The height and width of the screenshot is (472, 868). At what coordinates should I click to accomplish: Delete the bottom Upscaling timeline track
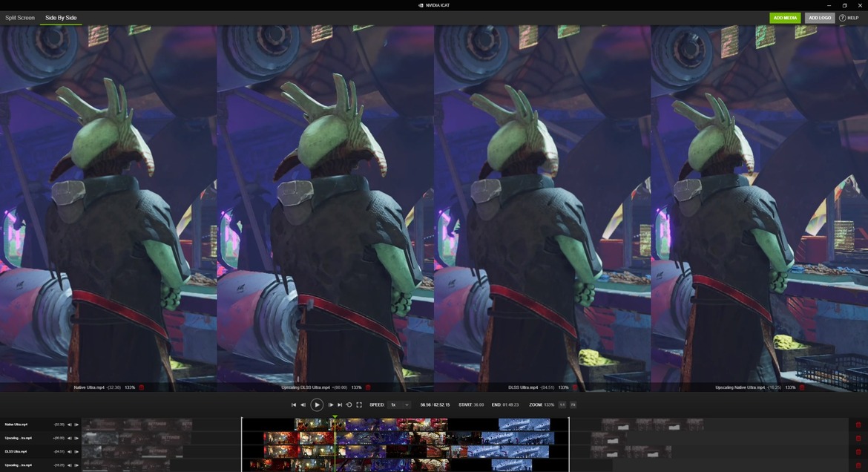(x=858, y=465)
